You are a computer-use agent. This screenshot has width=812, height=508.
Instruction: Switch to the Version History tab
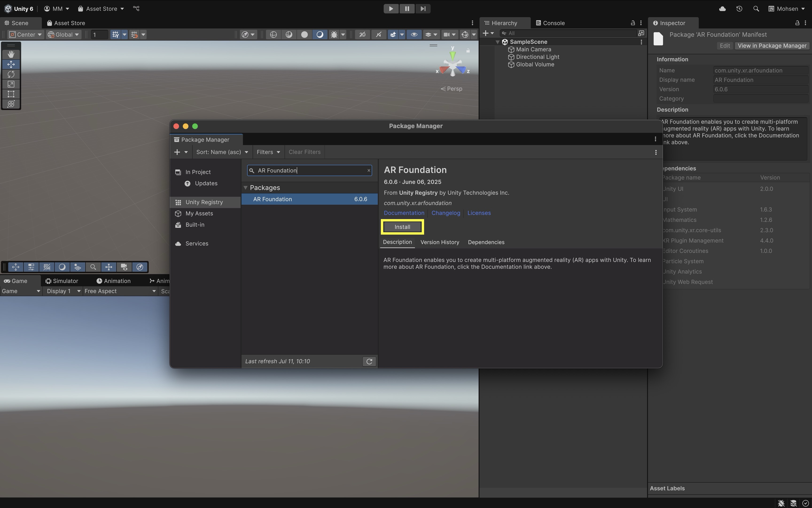440,242
